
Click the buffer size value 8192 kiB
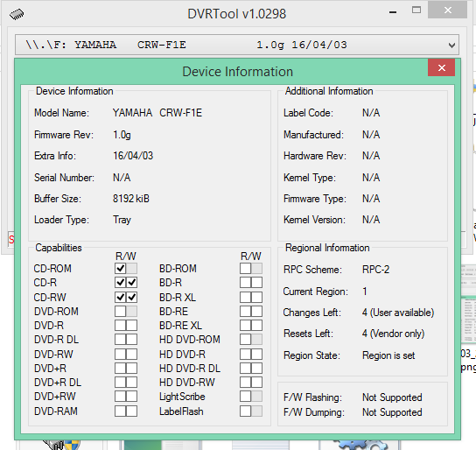[x=131, y=199]
